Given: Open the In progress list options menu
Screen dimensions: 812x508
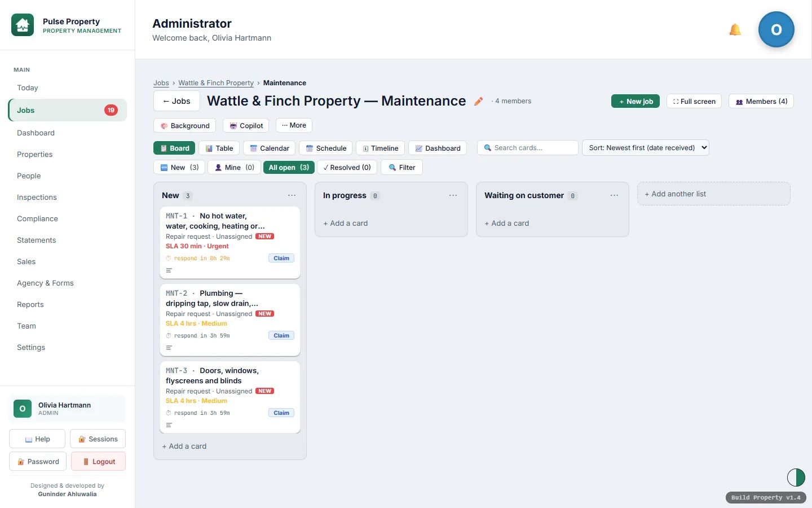Looking at the screenshot, I should point(453,195).
